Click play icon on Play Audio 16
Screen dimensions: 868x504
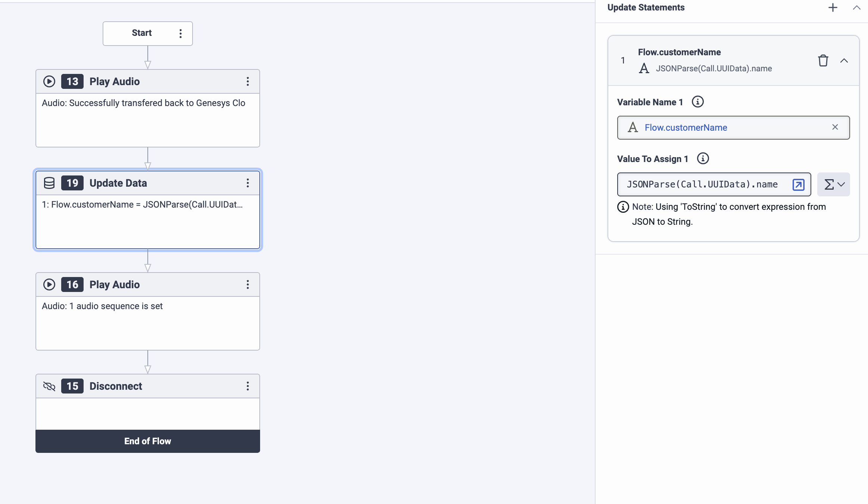click(49, 284)
